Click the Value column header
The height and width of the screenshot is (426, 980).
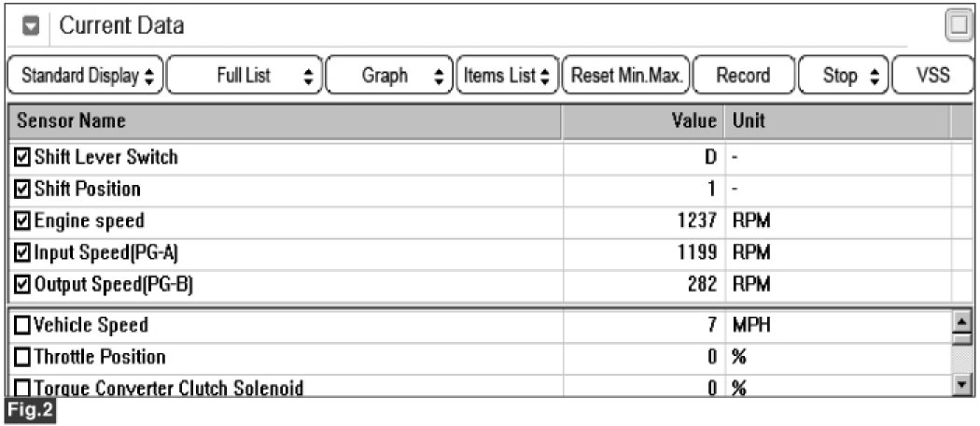(642, 121)
